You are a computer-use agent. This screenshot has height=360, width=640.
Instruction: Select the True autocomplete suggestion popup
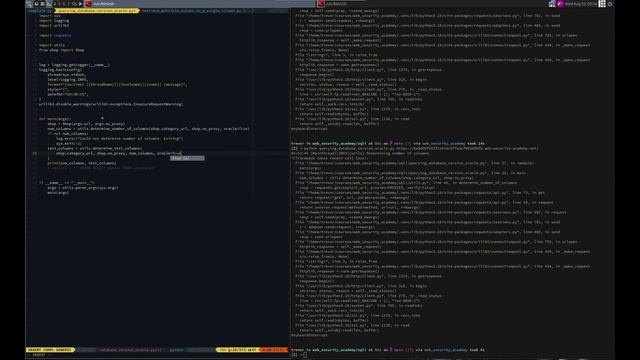click(x=187, y=158)
